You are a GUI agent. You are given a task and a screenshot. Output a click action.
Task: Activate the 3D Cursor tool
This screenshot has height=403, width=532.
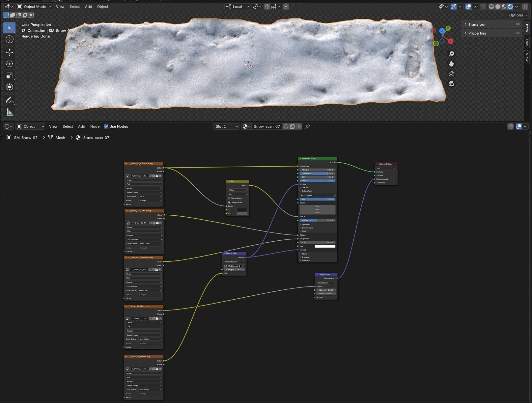tap(9, 40)
